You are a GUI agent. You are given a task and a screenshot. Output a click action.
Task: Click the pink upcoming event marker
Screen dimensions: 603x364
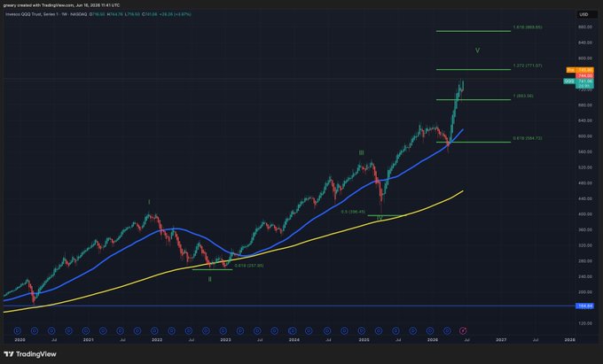pyautogui.click(x=464, y=330)
